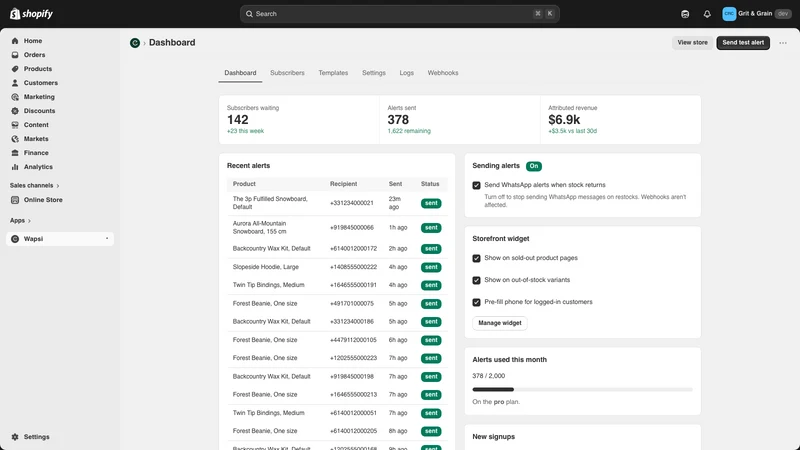Expand the Apps section
Viewport: 800px width, 450px height.
tap(20, 220)
